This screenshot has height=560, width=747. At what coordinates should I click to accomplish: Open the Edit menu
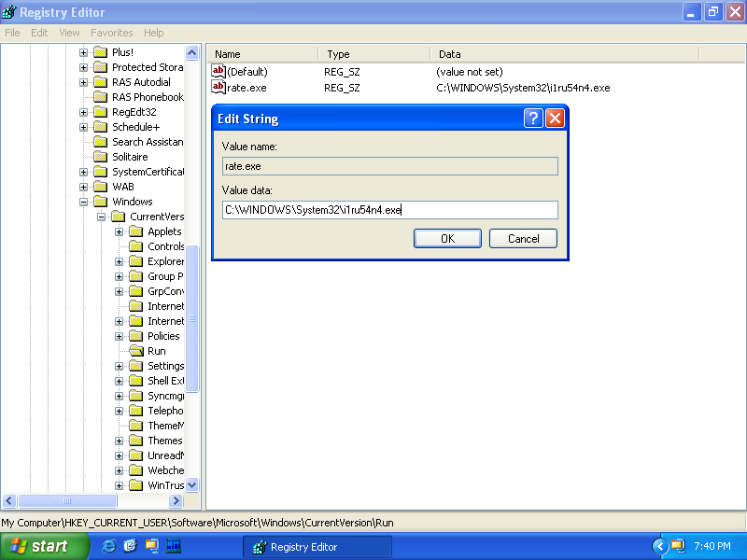tap(39, 33)
